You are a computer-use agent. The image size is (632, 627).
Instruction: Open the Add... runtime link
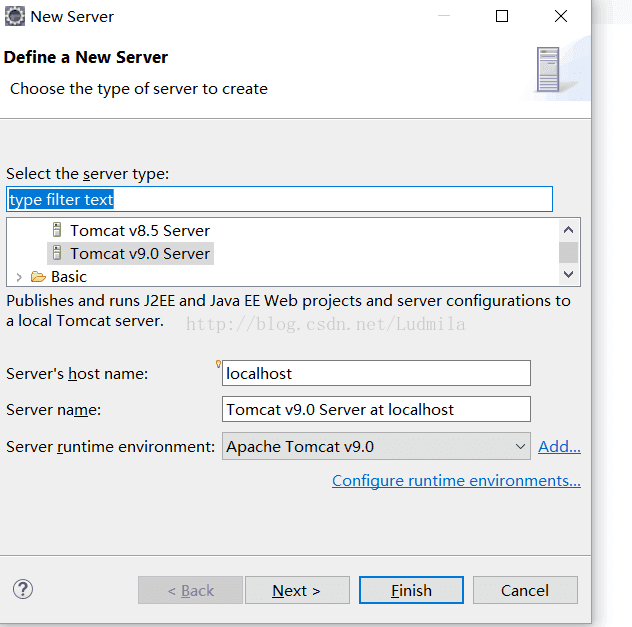pyautogui.click(x=559, y=446)
